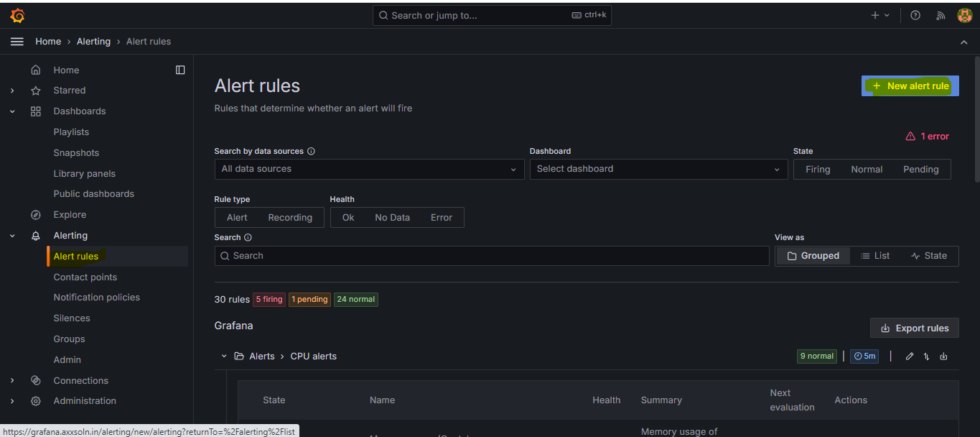980x437 pixels.
Task: Click the New alert rule button
Action: [910, 86]
